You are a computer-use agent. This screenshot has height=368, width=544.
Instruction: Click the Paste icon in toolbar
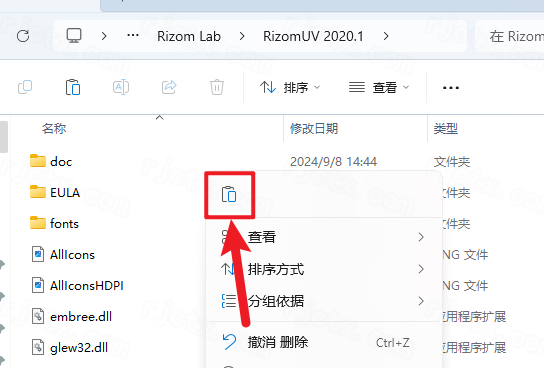point(73,87)
